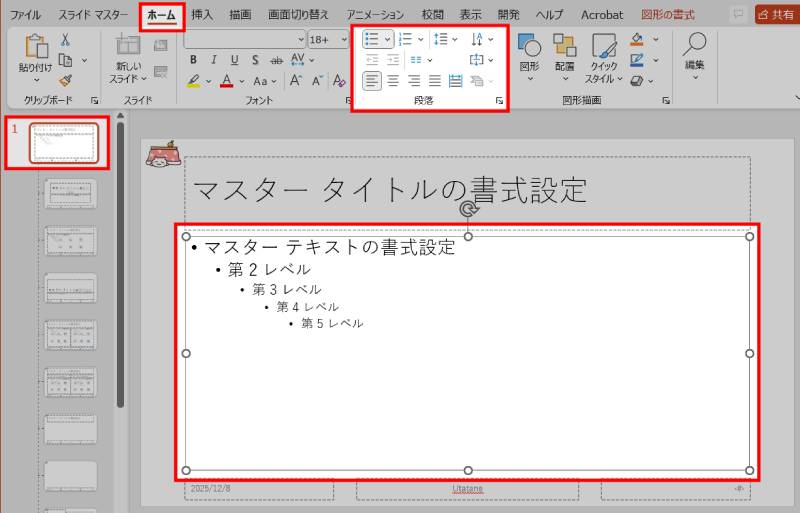Switch to the 図形の書式 (Shape Format) tab
Screen dimensions: 800x513
point(667,15)
